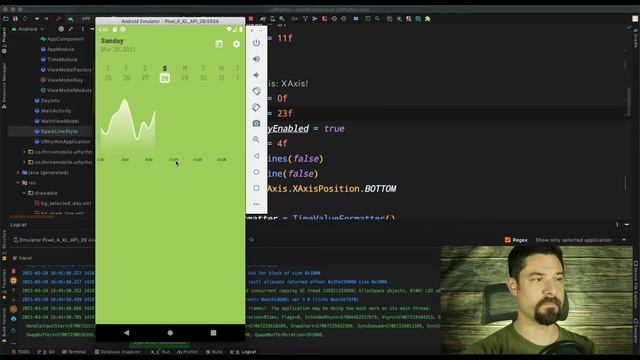Click the Git branch toolbar icon
This screenshot has height=360, width=640.
click(305, 18)
